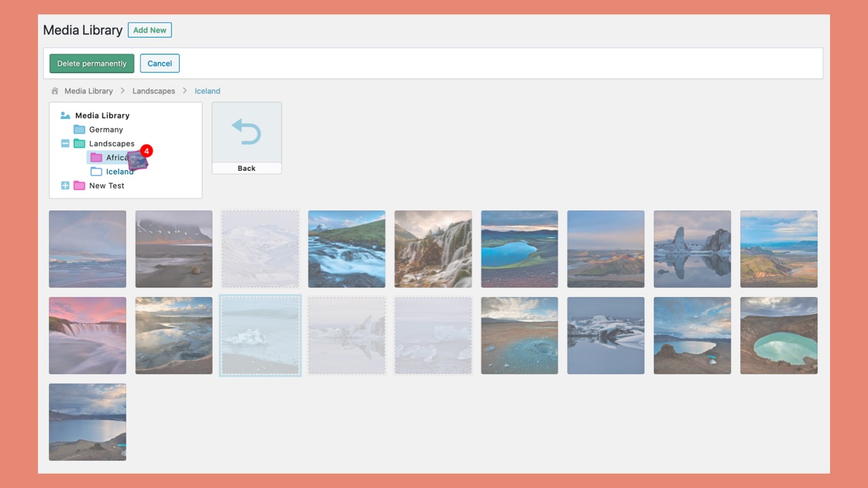Select the faded iceberg reflection thumbnail
868x488 pixels.
click(x=347, y=335)
